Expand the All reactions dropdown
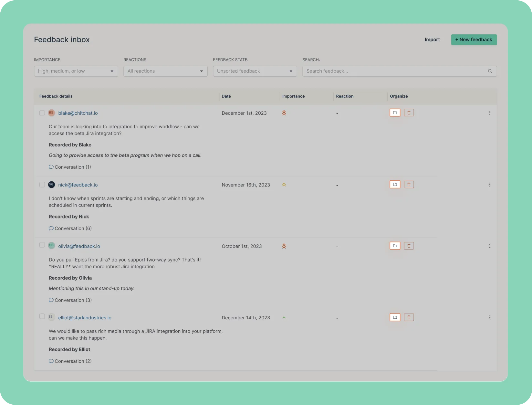 165,71
